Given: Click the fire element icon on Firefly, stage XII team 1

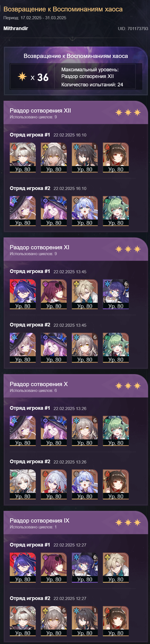Looking at the screenshot, I should [x=13, y=147].
